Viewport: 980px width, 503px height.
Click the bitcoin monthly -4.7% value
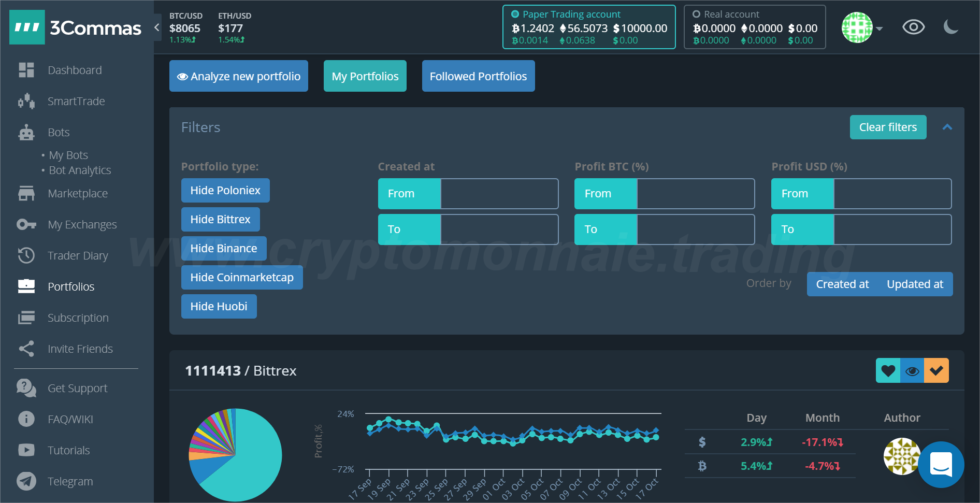(824, 466)
